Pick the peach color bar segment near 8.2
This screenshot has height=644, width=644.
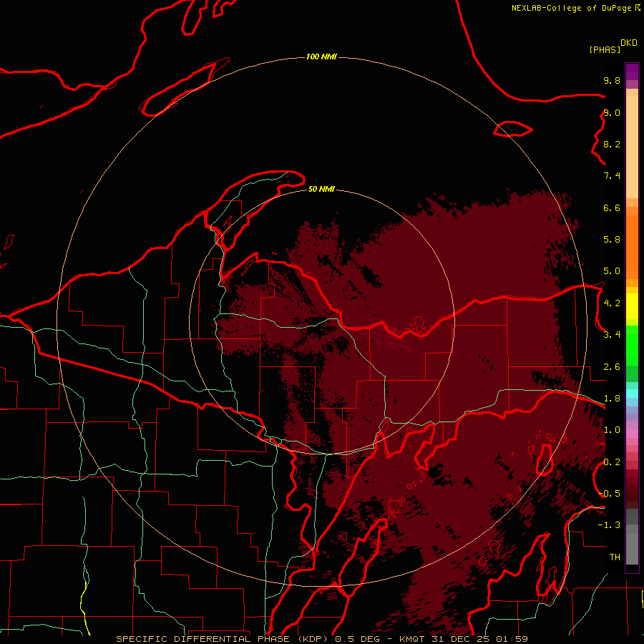click(x=632, y=147)
